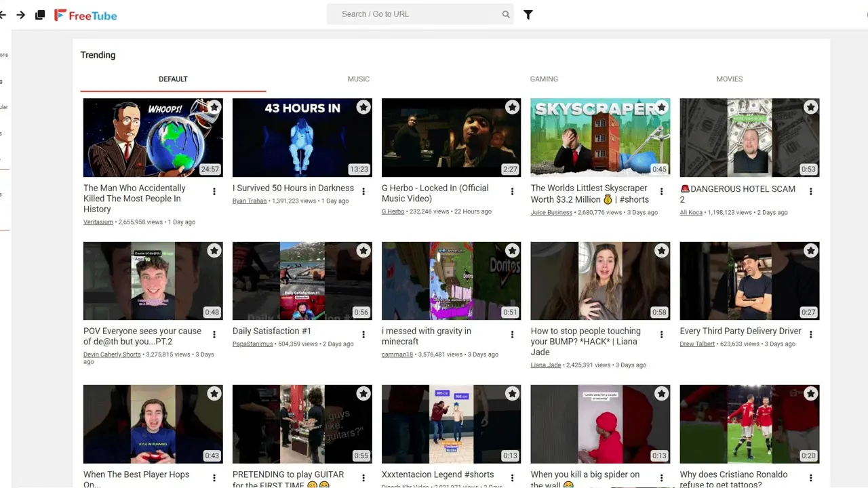Switch to the Music trending tab

[359, 79]
